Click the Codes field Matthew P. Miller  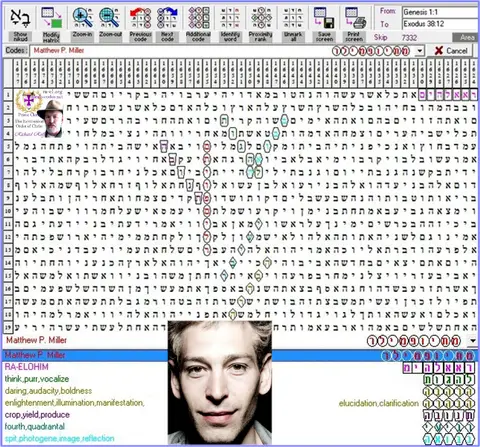pyautogui.click(x=222, y=51)
